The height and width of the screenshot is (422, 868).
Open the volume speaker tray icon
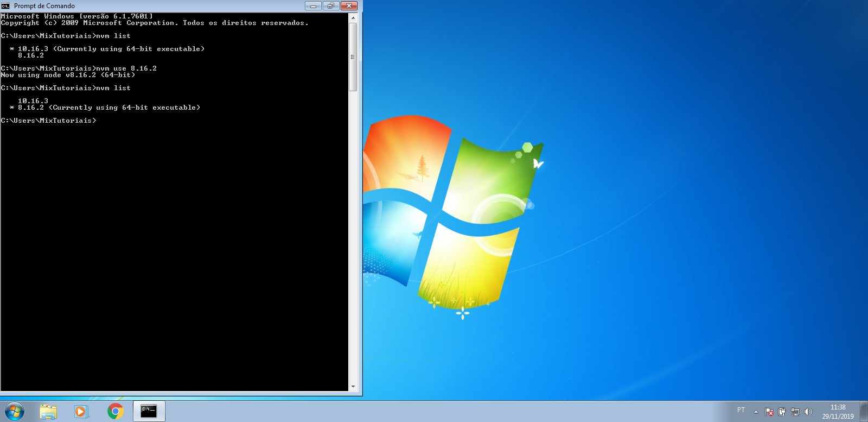click(x=808, y=412)
